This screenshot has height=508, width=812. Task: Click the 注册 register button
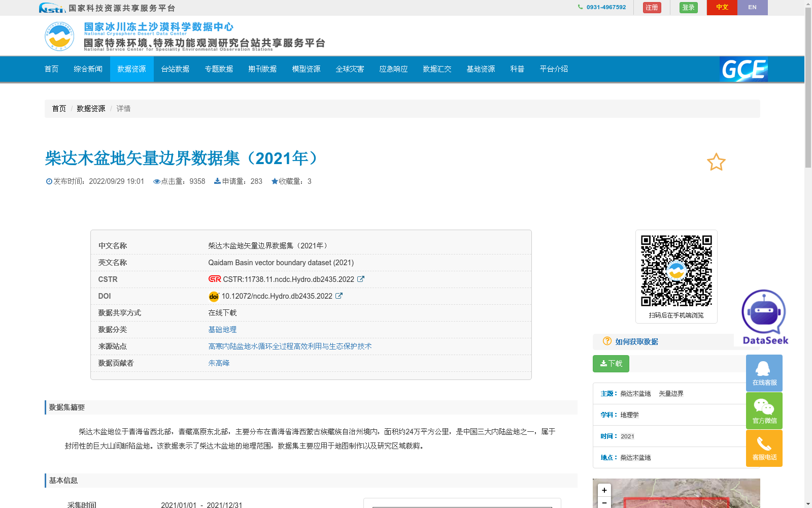point(652,8)
